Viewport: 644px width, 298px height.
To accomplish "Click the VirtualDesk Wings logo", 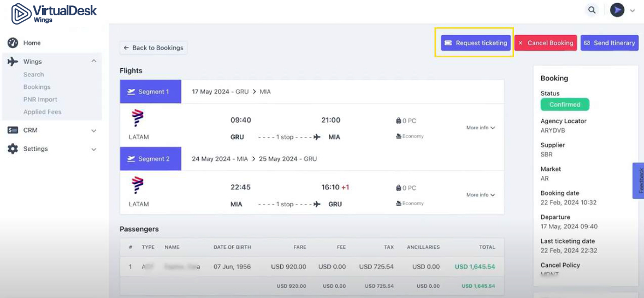I will [x=54, y=14].
